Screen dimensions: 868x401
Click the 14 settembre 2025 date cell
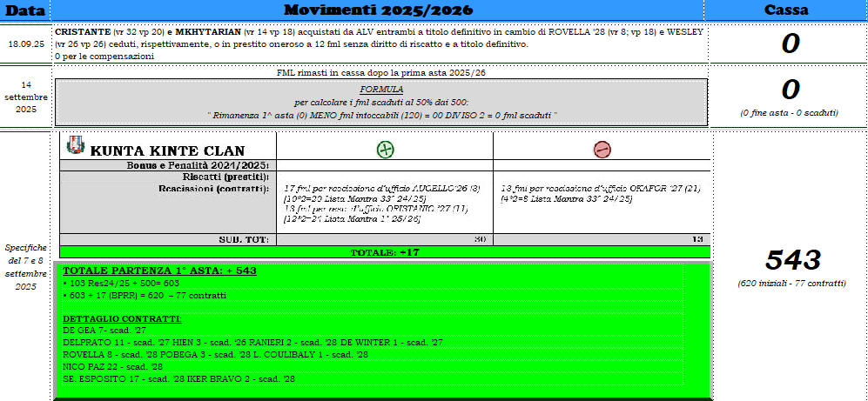[x=25, y=97]
